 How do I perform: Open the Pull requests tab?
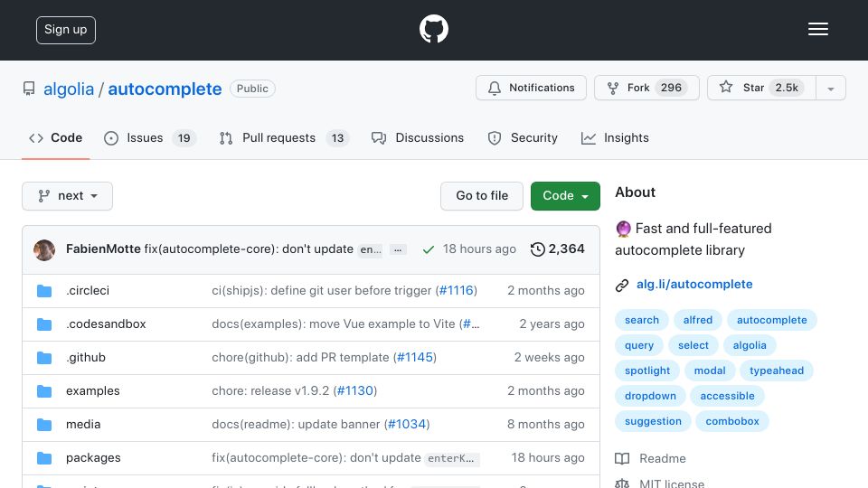tap(284, 137)
